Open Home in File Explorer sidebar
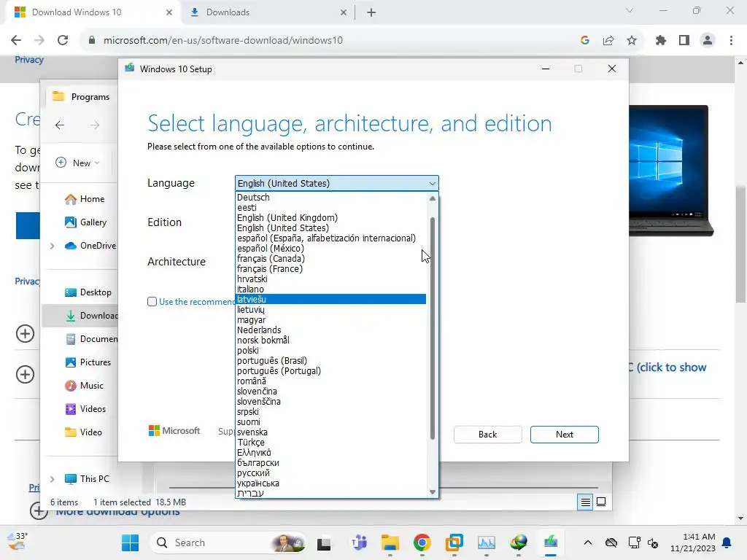Image resolution: width=747 pixels, height=560 pixels. click(x=85, y=199)
